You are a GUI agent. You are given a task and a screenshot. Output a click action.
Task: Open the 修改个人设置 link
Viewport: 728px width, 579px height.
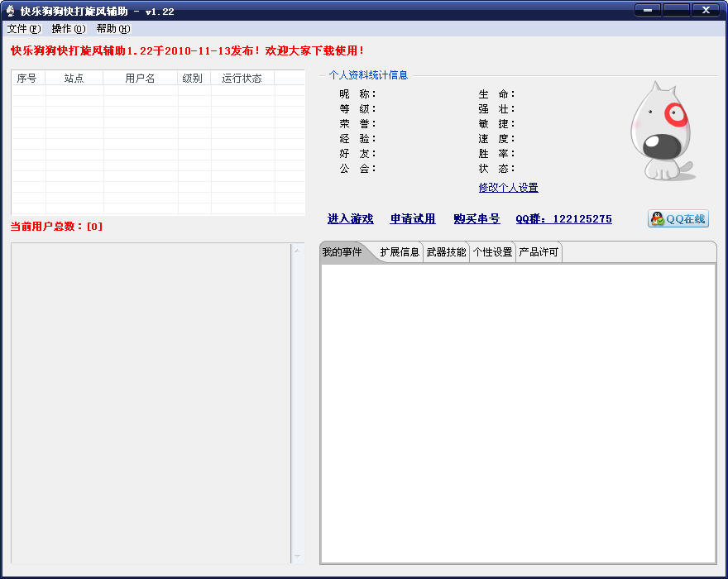click(509, 188)
